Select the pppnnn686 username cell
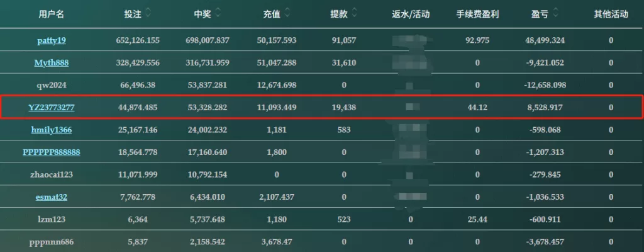Image resolution: width=644 pixels, height=252 pixels. (52, 242)
